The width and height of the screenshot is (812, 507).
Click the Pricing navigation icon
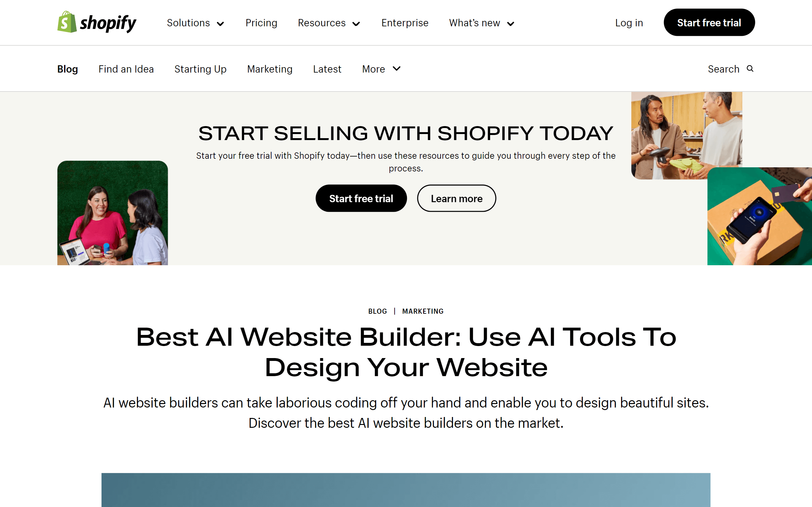pyautogui.click(x=261, y=23)
